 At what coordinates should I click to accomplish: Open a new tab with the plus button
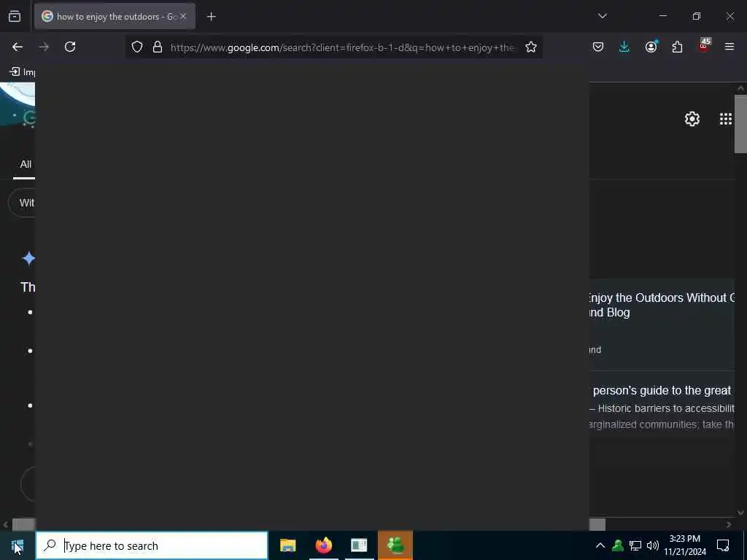click(212, 17)
